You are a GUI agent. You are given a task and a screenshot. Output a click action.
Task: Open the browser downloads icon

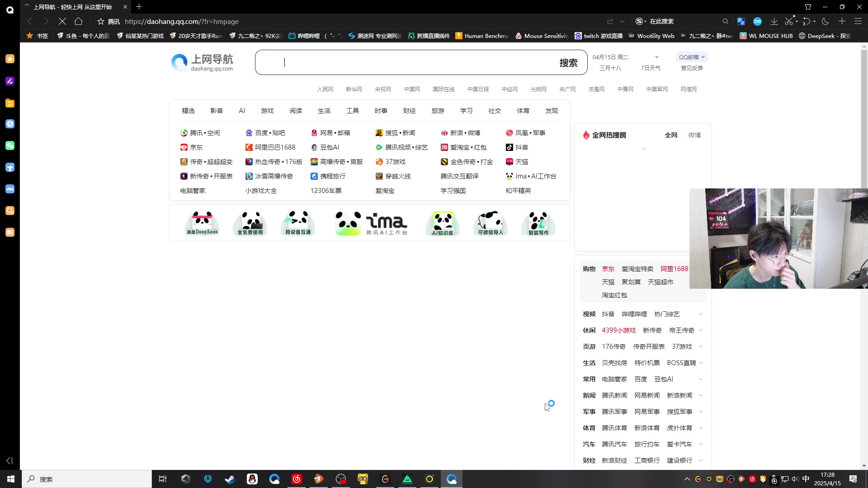tap(774, 21)
